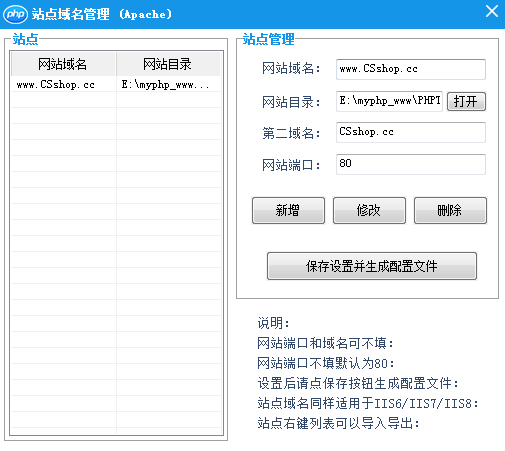
Task: Click note about IIS6/IIS7/IIS8
Action: pos(368,403)
